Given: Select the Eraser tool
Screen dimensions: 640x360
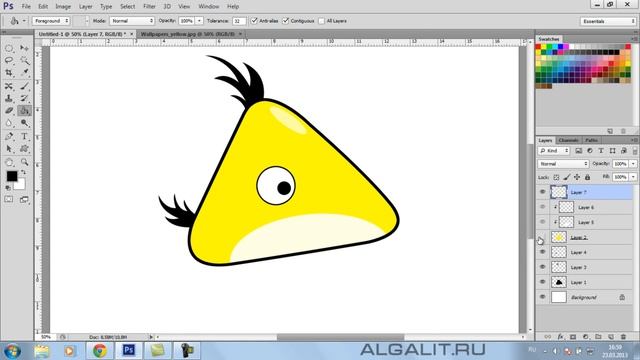Looking at the screenshot, I should (9, 111).
